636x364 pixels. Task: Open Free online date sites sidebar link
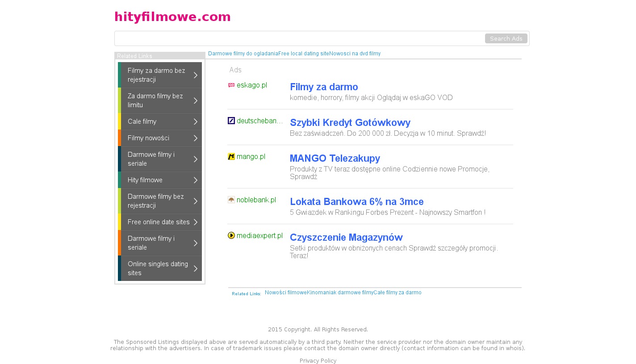click(x=160, y=222)
